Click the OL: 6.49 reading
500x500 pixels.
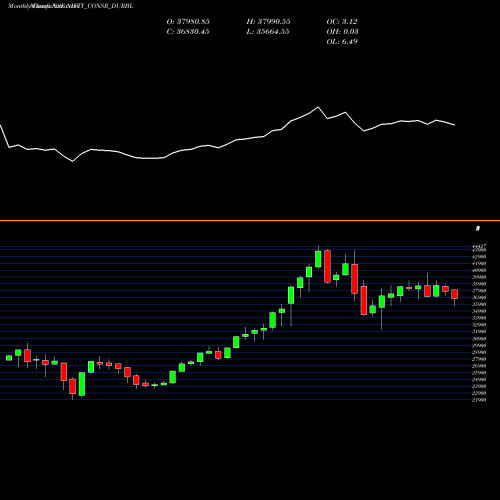342,41
